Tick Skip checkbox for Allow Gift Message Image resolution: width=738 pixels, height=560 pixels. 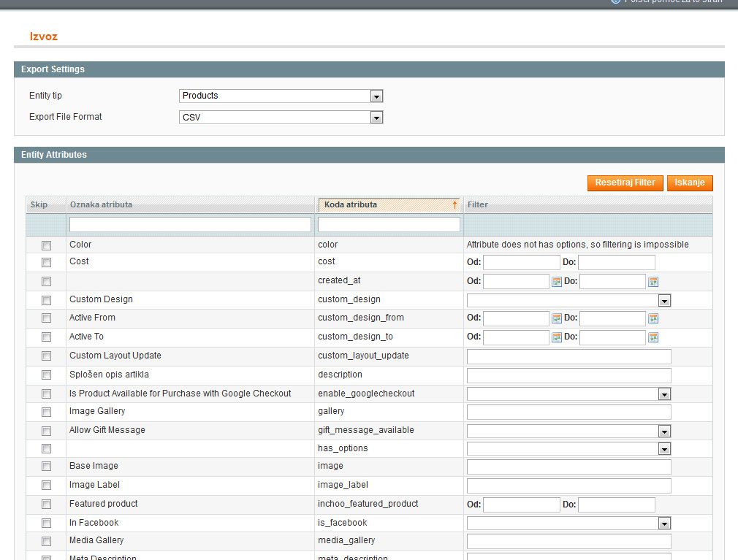pyautogui.click(x=46, y=431)
